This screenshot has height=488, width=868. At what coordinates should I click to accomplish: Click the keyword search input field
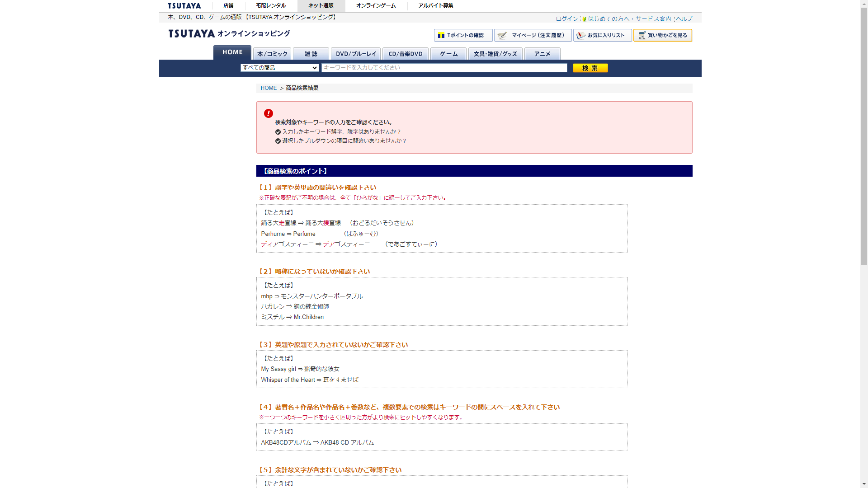444,68
